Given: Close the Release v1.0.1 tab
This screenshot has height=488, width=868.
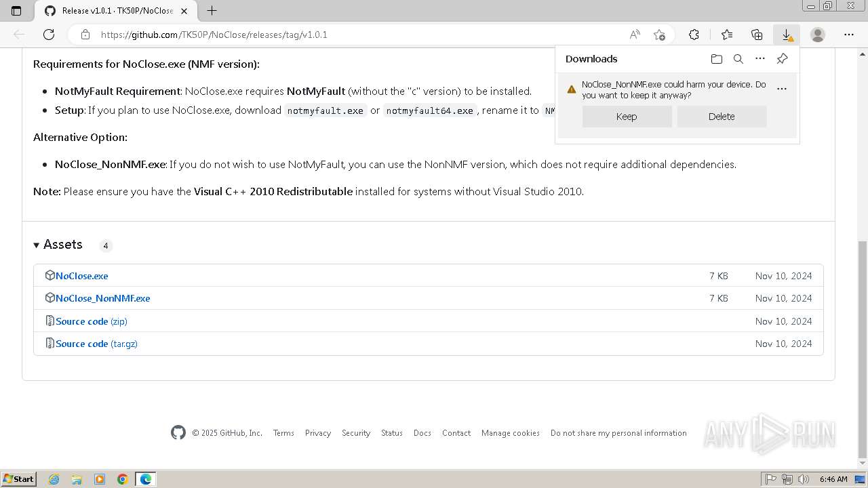Looking at the screenshot, I should point(184,11).
